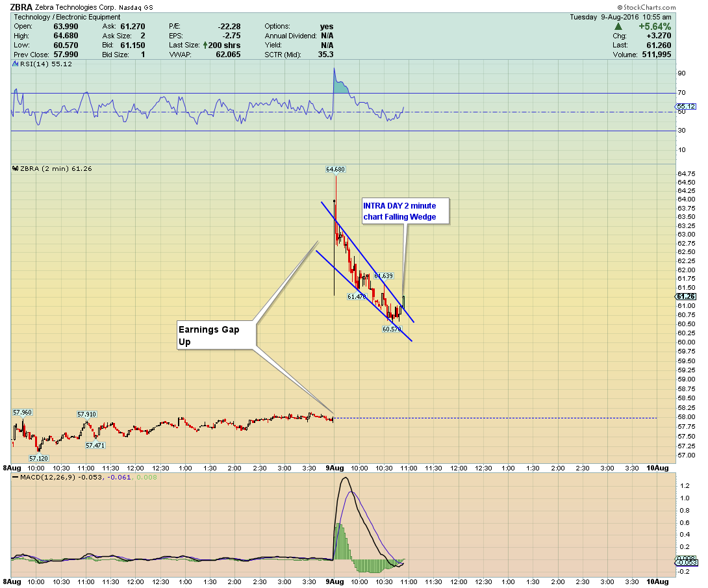The width and height of the screenshot is (708, 588).
Task: Click the RSI(14) legend icon
Action: point(16,64)
